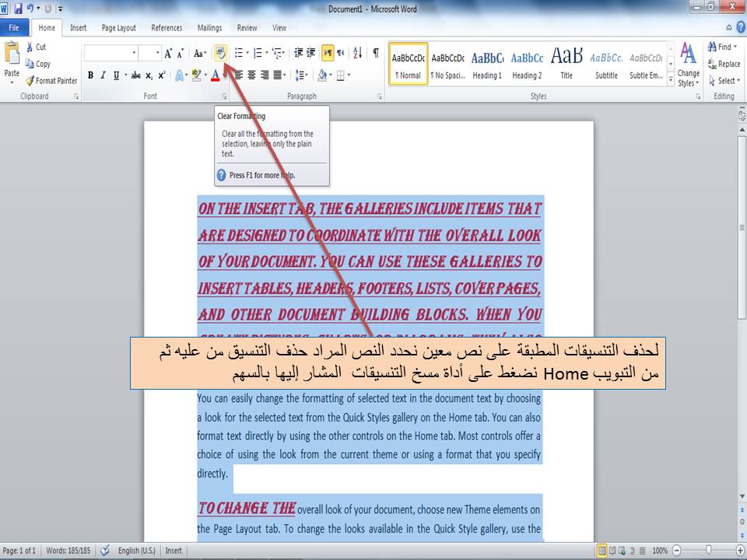Switch to the Page Layout tab
This screenshot has width=747, height=560.
(118, 28)
